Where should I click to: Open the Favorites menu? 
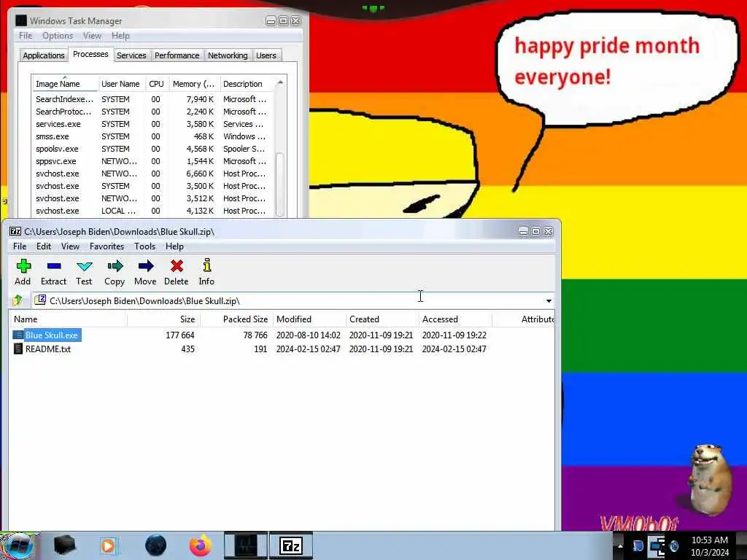point(107,246)
